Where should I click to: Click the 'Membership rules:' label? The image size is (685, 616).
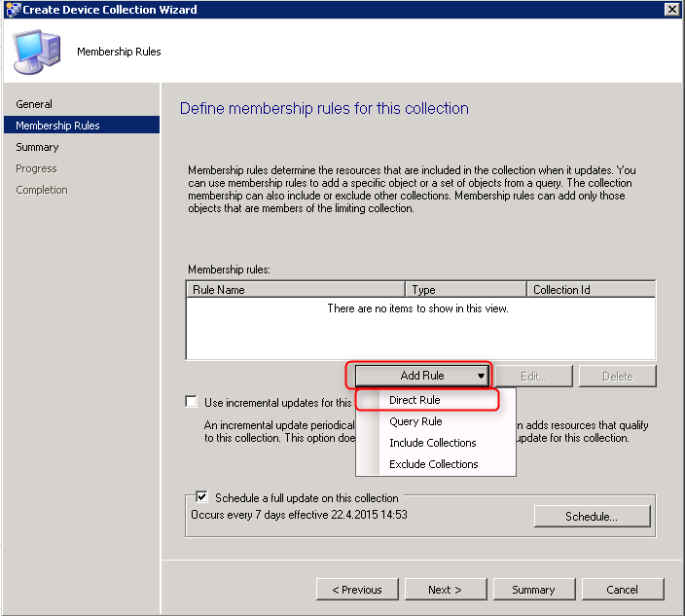(x=229, y=270)
